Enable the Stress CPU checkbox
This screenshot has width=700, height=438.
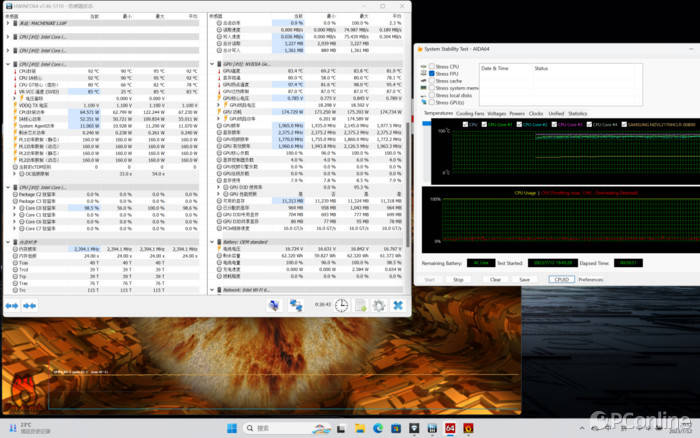(431, 67)
